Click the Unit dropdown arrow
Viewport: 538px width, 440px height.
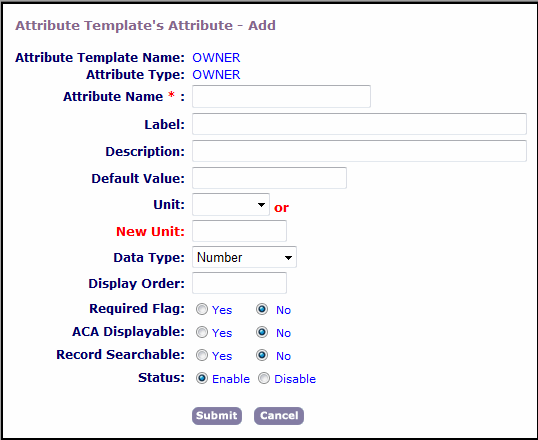261,205
